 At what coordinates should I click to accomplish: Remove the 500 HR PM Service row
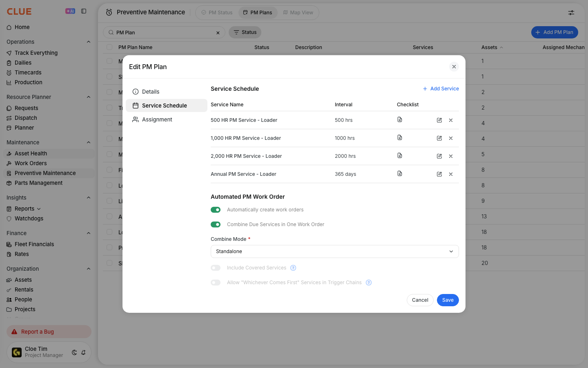pyautogui.click(x=451, y=120)
